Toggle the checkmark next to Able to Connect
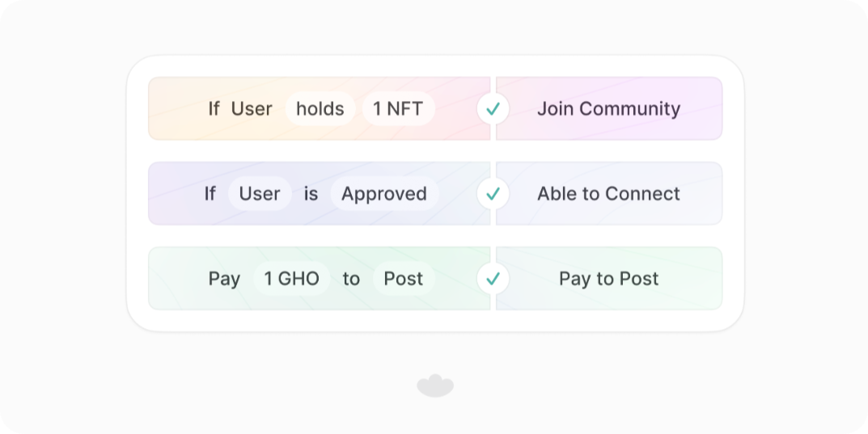Screen dimensions: 868x434 tap(493, 194)
